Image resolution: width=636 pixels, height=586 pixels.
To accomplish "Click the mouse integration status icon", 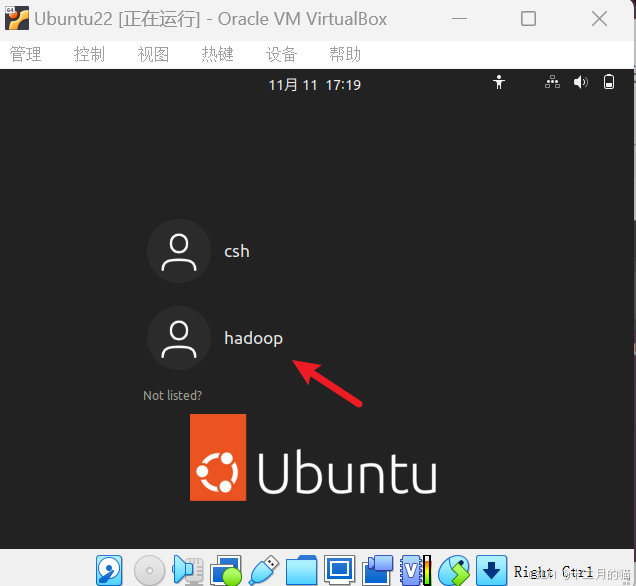I will (454, 570).
